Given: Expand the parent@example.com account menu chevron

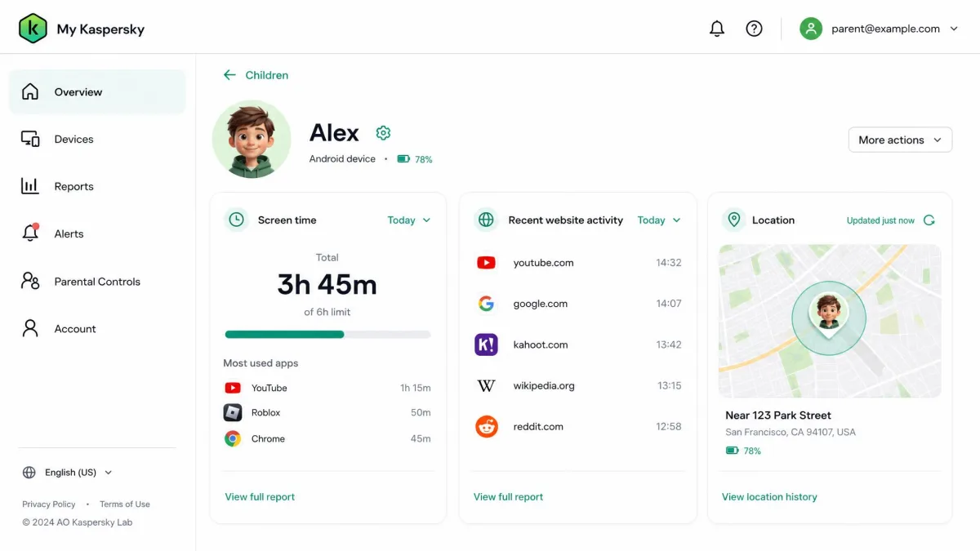Looking at the screenshot, I should pos(954,29).
